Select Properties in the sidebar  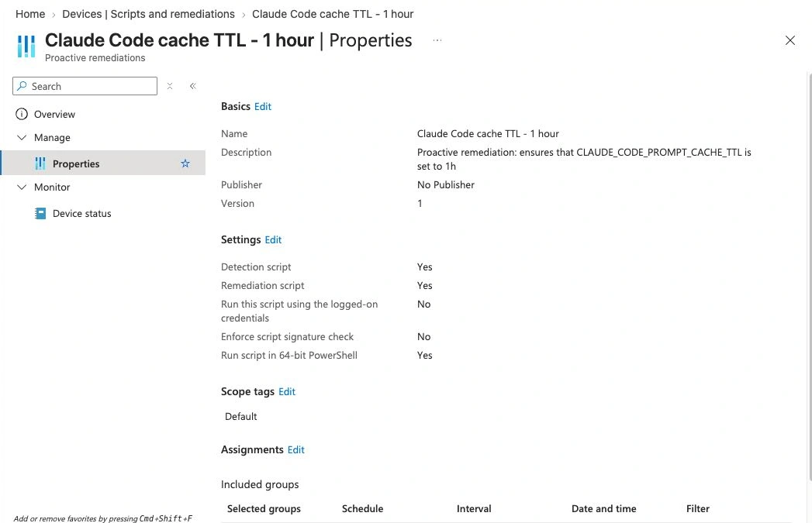(103, 163)
